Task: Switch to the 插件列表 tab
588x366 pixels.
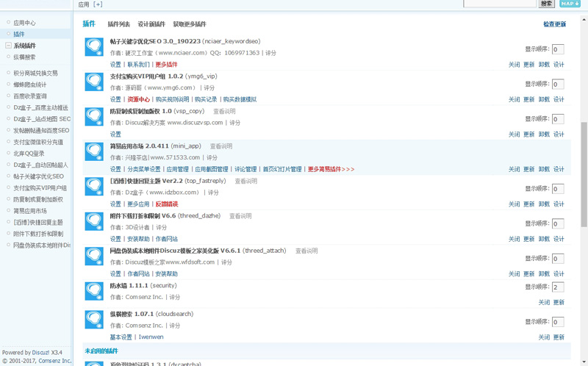Action: click(119, 24)
